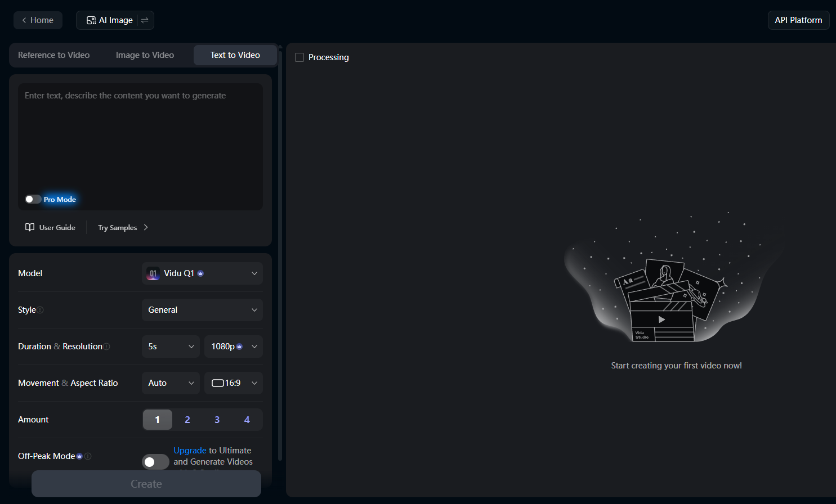The width and height of the screenshot is (836, 504).
Task: Open the Model dropdown showing Vidu Q1
Action: click(202, 273)
